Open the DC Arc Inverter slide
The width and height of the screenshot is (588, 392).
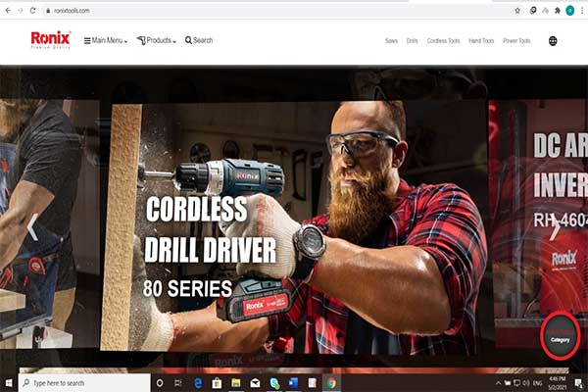538,223
